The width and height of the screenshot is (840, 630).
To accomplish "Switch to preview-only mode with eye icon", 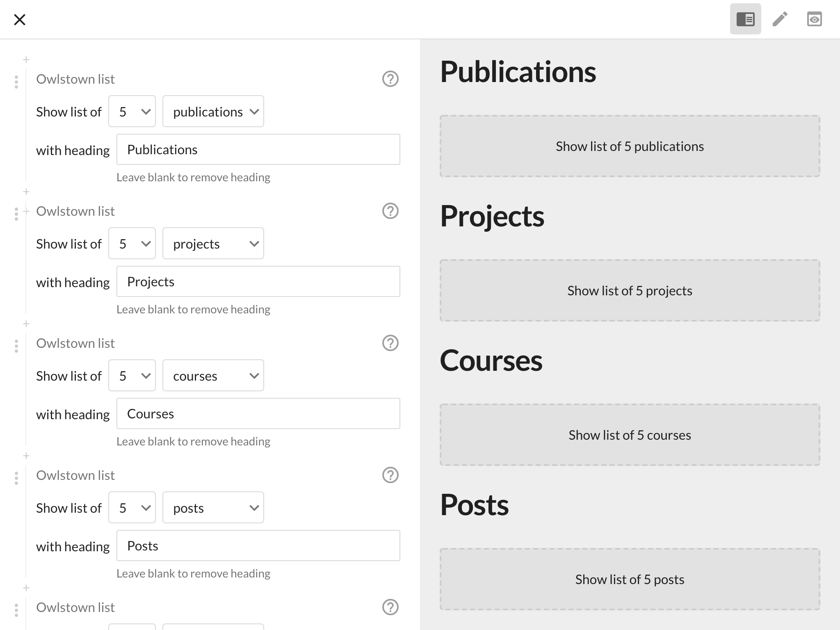I will 814,19.
